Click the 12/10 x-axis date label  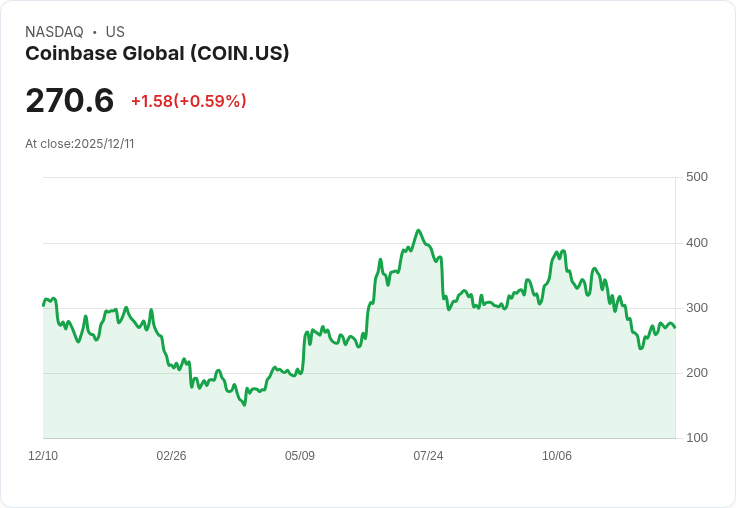(x=43, y=456)
